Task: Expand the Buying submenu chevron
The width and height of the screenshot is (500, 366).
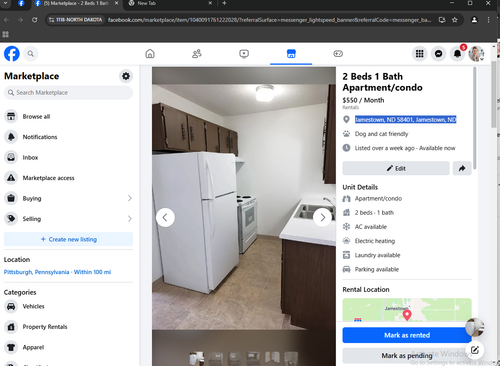Action: coord(130,198)
